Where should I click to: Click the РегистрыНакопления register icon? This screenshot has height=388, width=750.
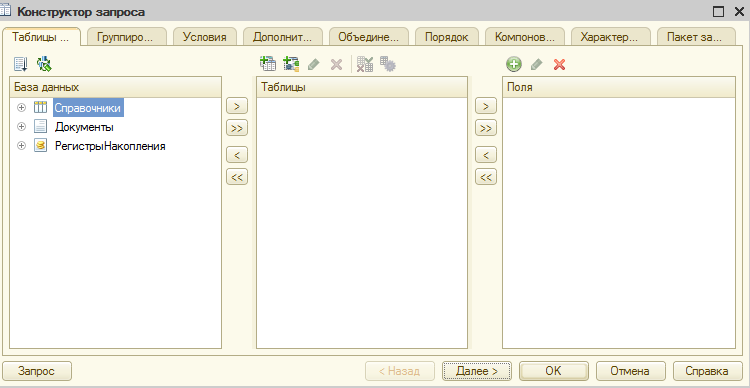click(x=40, y=146)
